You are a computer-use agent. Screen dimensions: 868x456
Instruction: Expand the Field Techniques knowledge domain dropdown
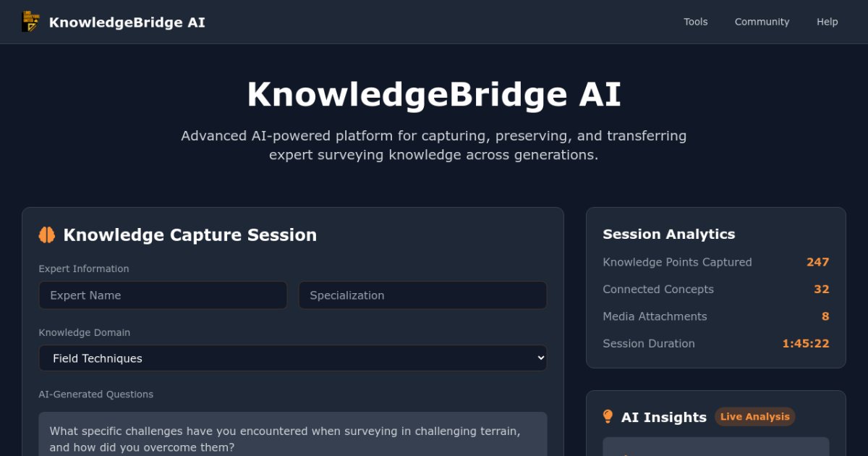(x=292, y=358)
